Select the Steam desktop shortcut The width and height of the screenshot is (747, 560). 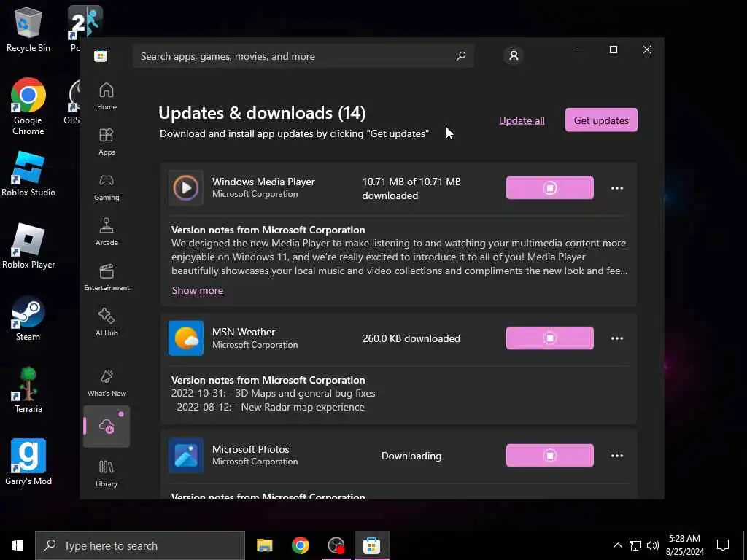coord(28,319)
